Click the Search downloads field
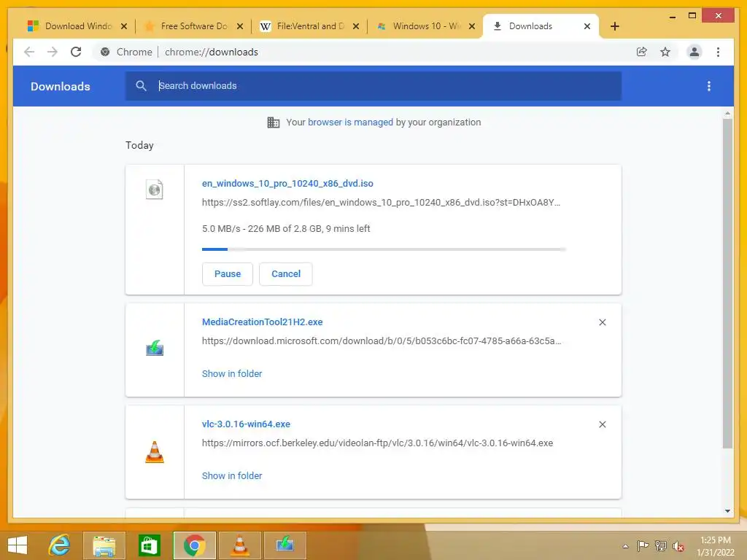The height and width of the screenshot is (560, 747). 373,86
